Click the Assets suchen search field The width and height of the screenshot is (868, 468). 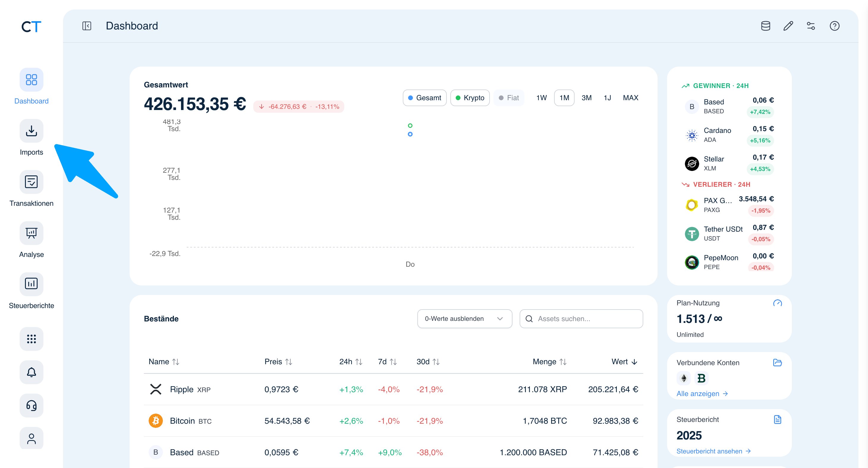[581, 319]
